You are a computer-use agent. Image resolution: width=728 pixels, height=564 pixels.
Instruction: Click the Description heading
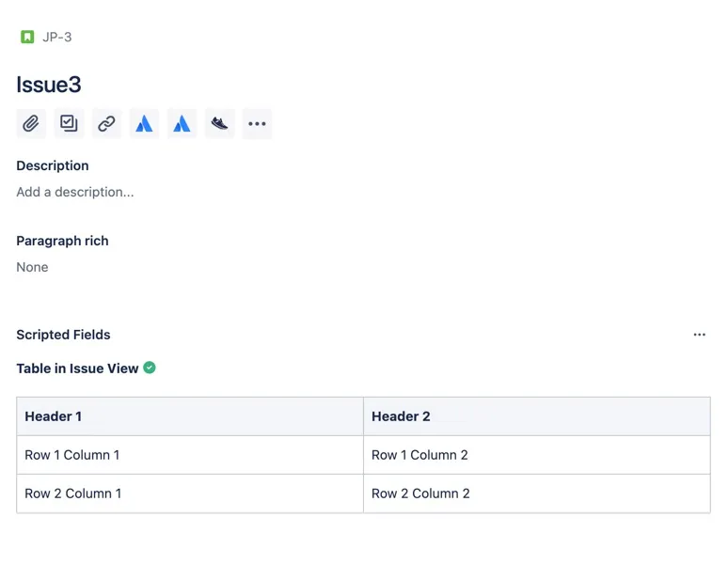click(53, 165)
